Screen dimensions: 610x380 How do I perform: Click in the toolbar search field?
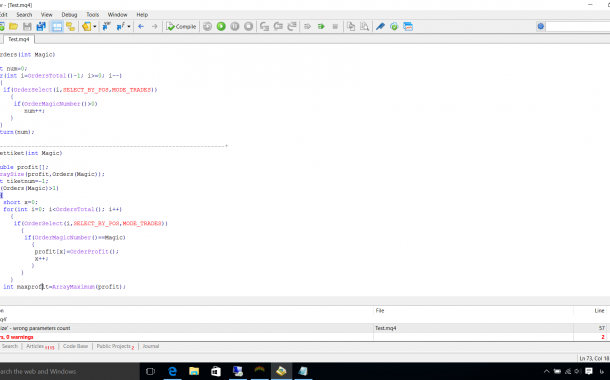click(x=578, y=26)
